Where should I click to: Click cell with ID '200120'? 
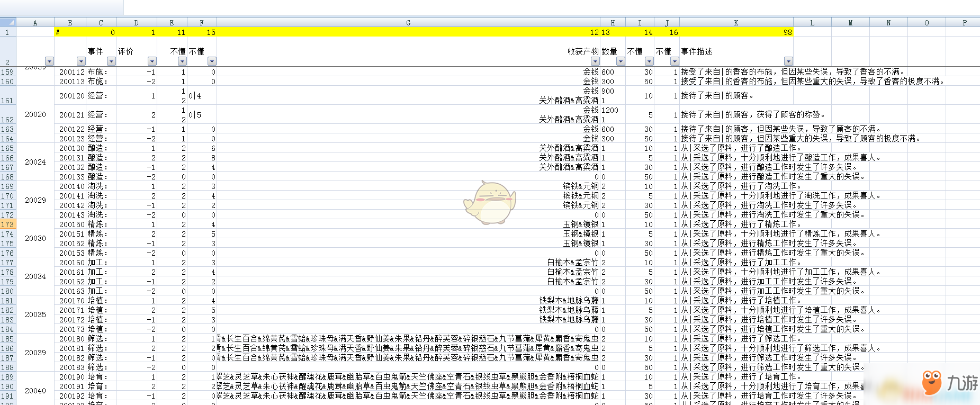pyautogui.click(x=70, y=96)
